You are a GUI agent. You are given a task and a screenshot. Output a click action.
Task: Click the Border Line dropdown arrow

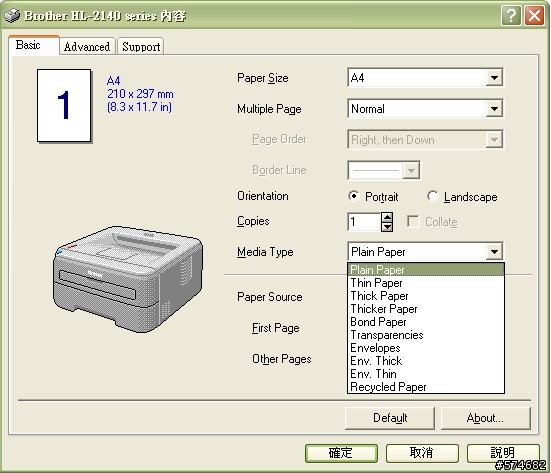pyautogui.click(x=411, y=170)
